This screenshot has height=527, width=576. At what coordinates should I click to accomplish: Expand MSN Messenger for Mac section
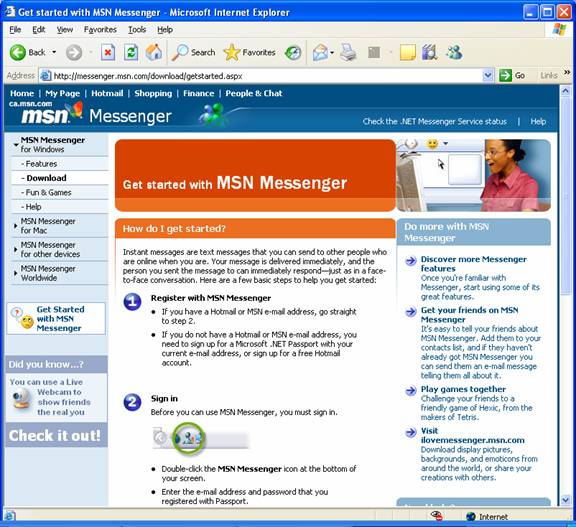(15, 226)
